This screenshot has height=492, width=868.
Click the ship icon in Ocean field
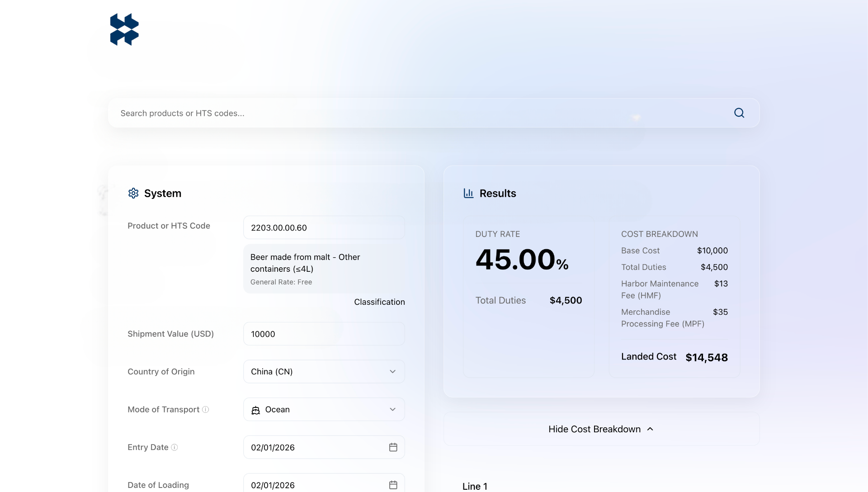point(256,410)
